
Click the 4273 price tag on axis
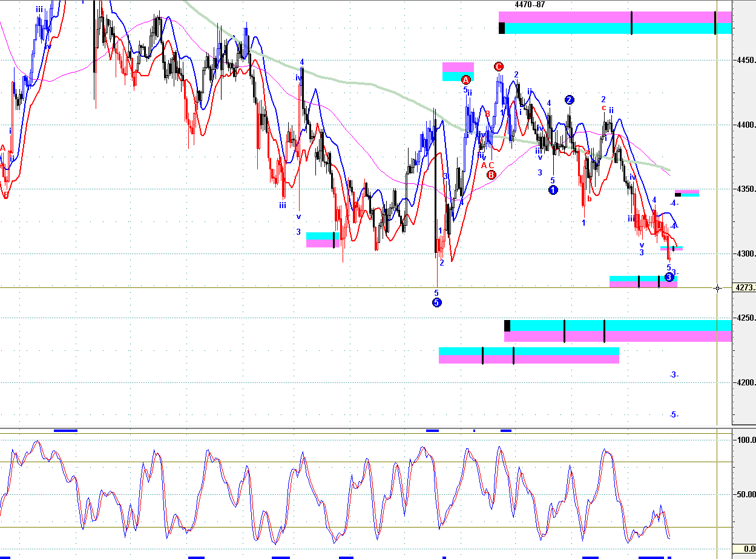744,288
